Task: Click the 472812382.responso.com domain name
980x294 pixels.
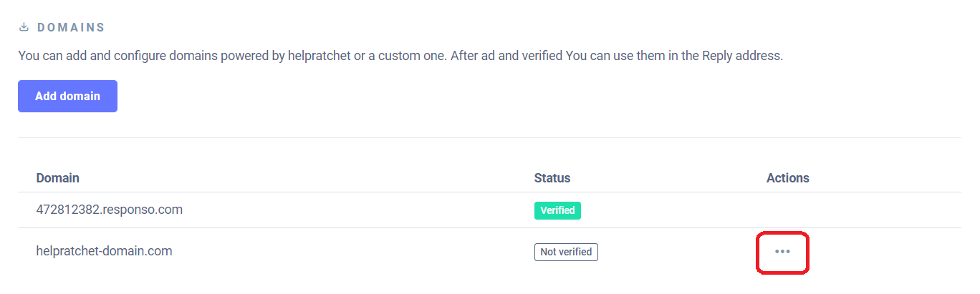Action: 109,210
